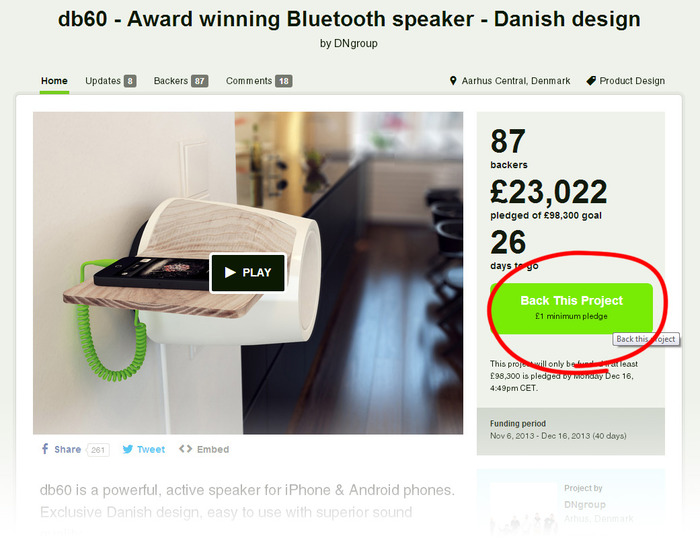Click the Share on Facebook link text
Screen dimensions: 700x559
67,450
